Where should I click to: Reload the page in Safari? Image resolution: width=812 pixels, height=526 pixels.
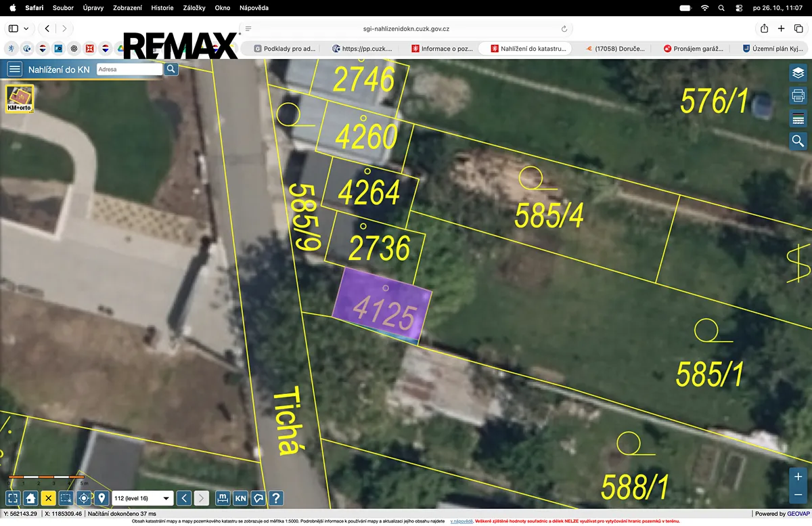point(564,29)
